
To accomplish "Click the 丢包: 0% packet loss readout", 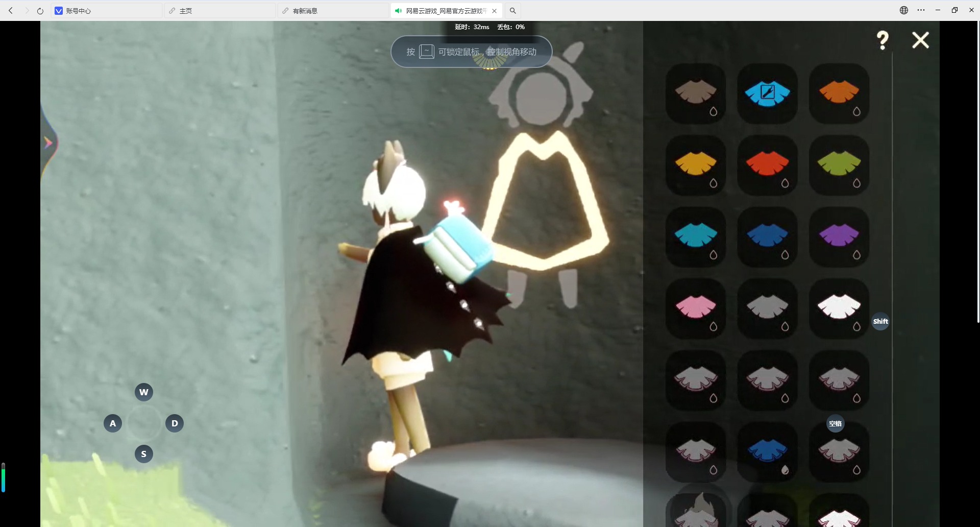I will (511, 27).
